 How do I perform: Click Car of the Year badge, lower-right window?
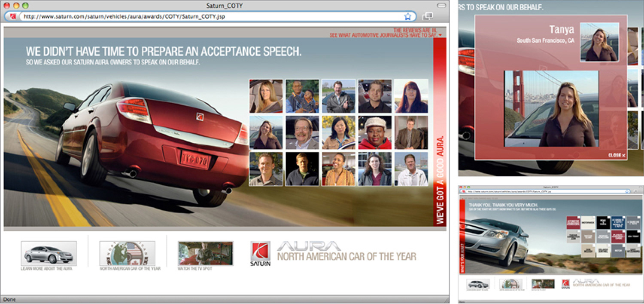pyautogui.click(x=510, y=284)
